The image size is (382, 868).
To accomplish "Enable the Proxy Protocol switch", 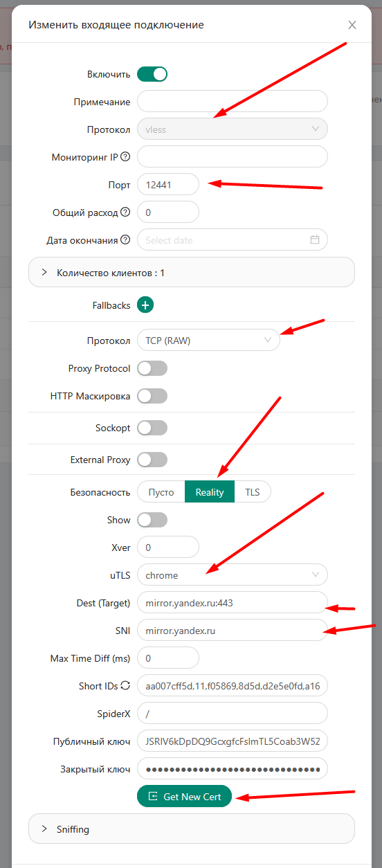I will pos(152,368).
